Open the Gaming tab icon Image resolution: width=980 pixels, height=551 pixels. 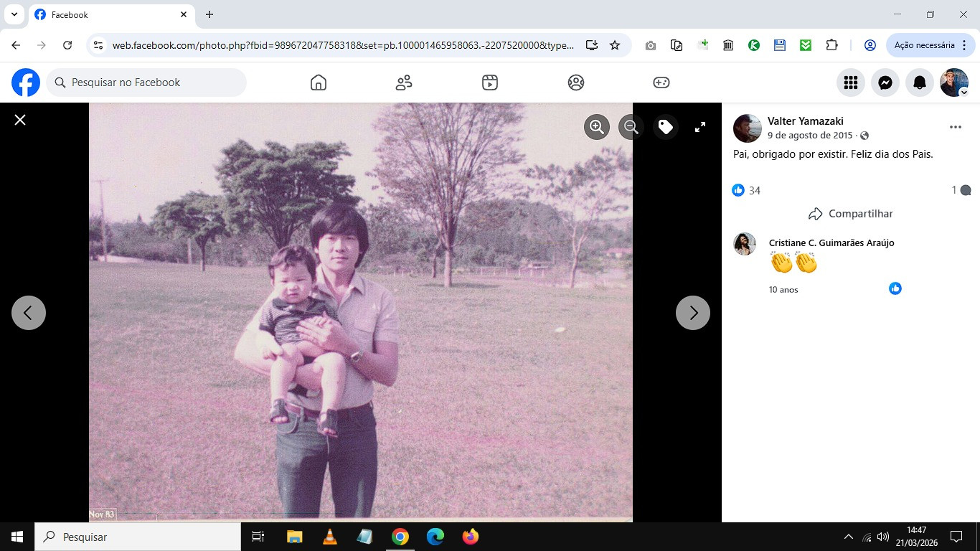tap(661, 83)
